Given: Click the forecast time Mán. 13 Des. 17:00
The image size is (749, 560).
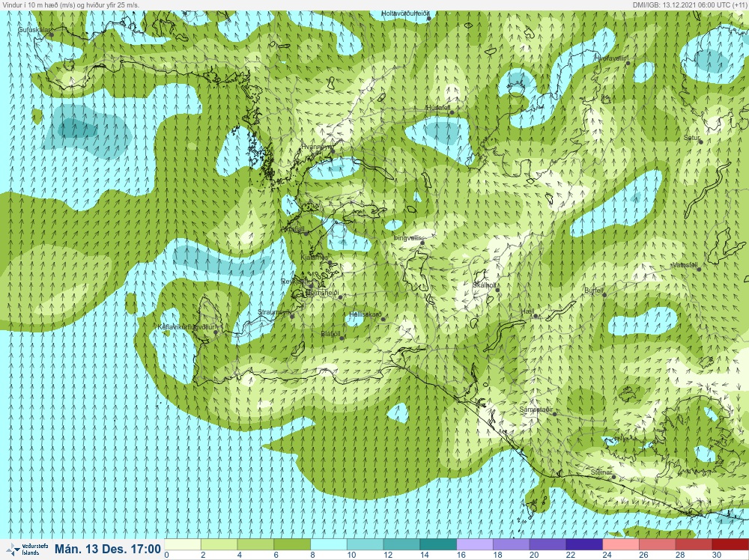Looking at the screenshot, I should [107, 549].
